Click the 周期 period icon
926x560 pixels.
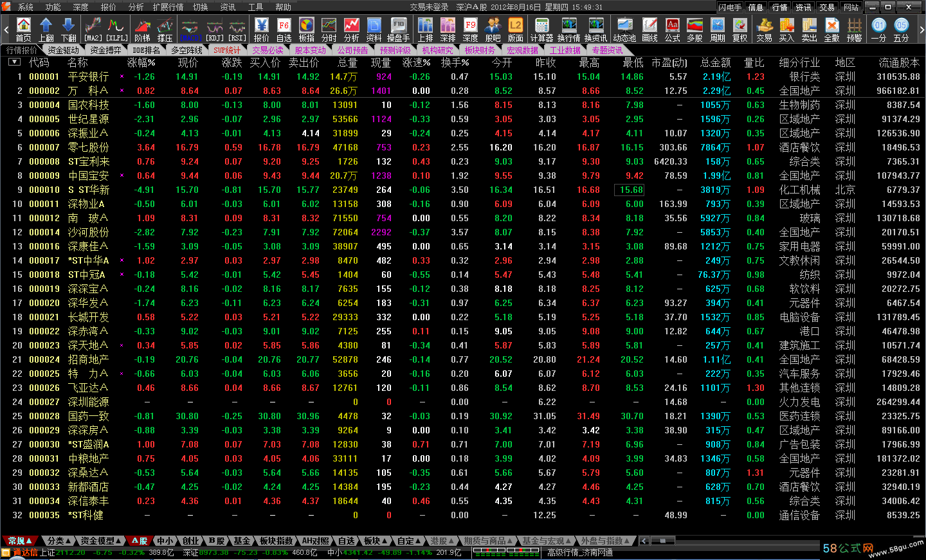click(718, 30)
